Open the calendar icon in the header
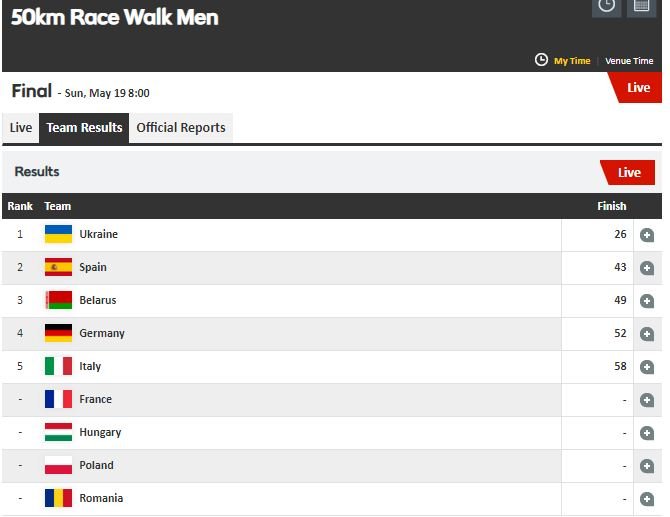This screenshot has height=517, width=670. tap(642, 6)
